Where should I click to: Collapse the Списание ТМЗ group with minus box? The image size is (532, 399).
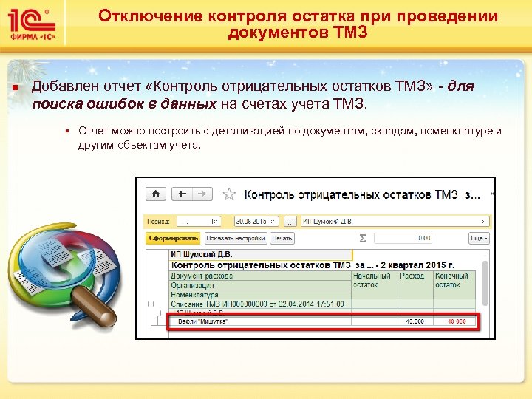coord(151,304)
